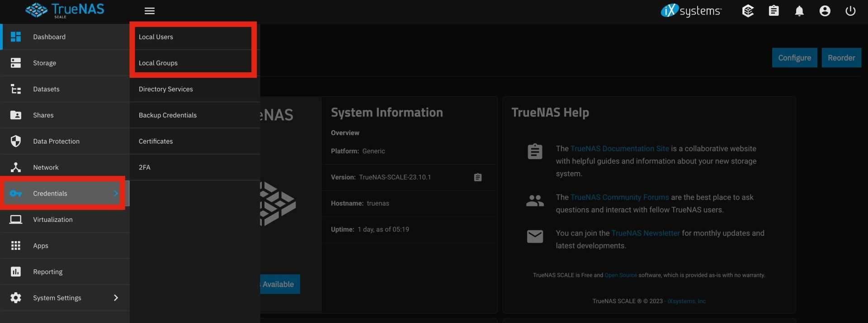This screenshot has height=323, width=868.
Task: Click the Reorder dashboard button
Action: pos(841,58)
